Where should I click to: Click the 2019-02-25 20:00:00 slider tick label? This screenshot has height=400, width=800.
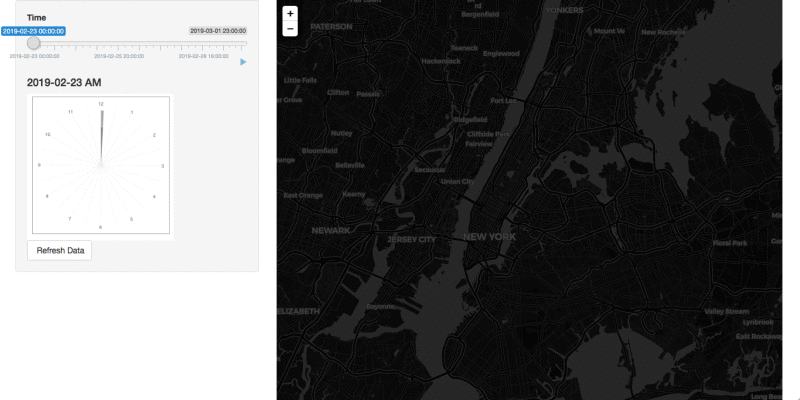point(135,56)
